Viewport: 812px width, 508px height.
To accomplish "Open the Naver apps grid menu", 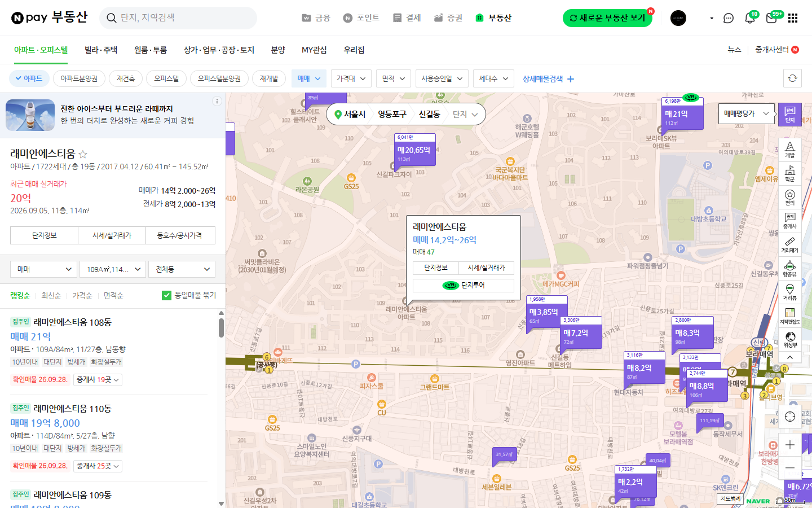I will [x=793, y=18].
